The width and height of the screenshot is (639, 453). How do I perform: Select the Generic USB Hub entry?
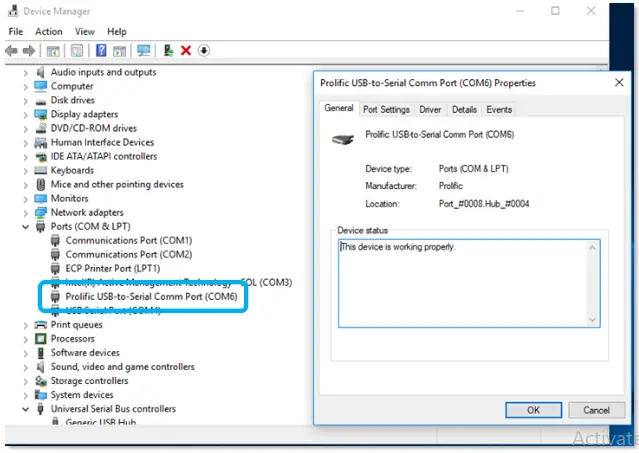[101, 422]
